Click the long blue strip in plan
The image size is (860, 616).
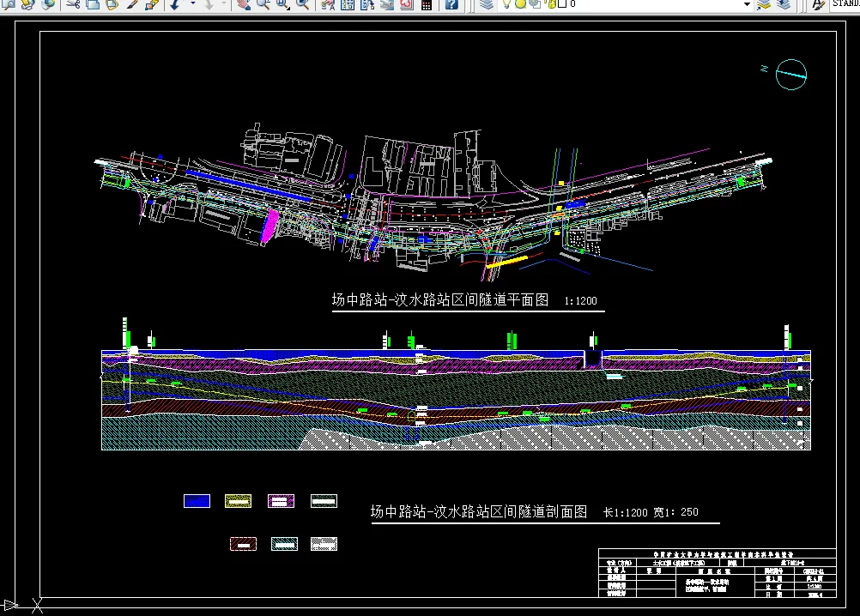click(248, 186)
